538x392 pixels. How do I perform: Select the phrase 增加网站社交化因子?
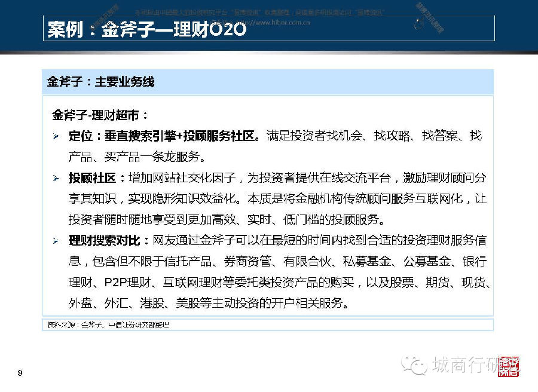[182, 177]
